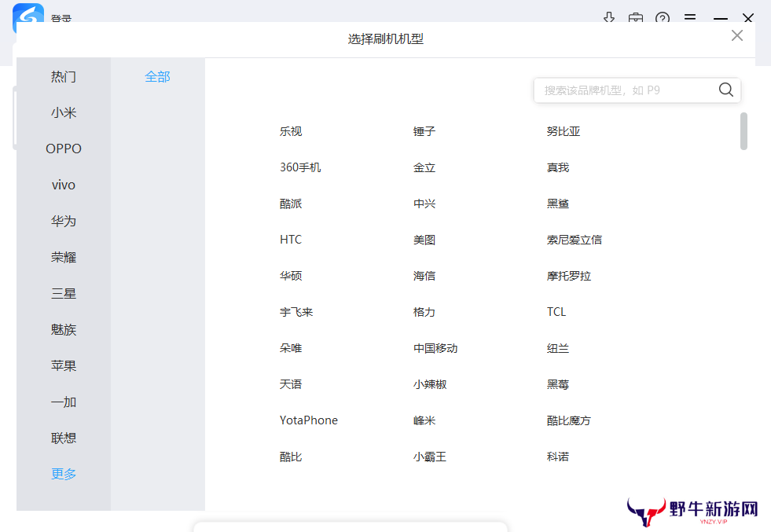
Task: Choose the 索尼爱立信 brand
Action: (x=574, y=240)
